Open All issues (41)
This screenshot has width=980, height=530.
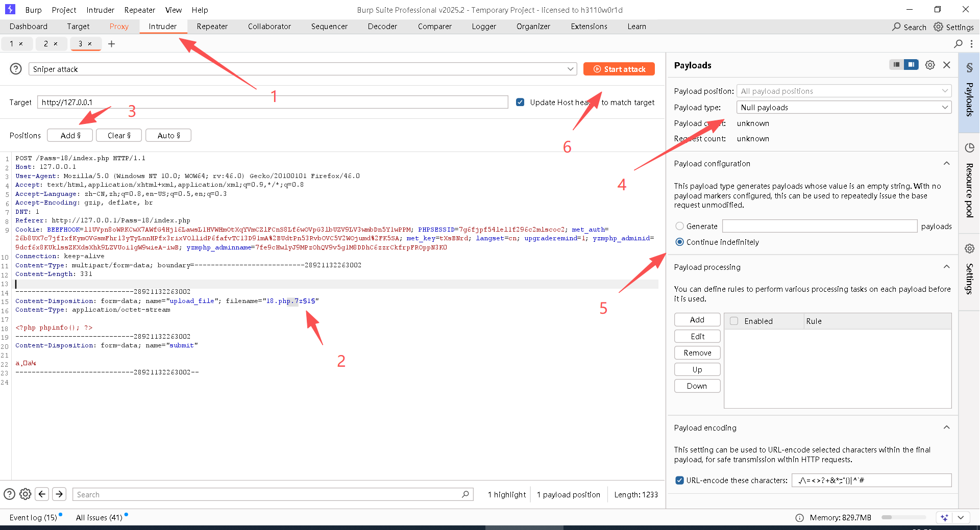[x=100, y=517]
